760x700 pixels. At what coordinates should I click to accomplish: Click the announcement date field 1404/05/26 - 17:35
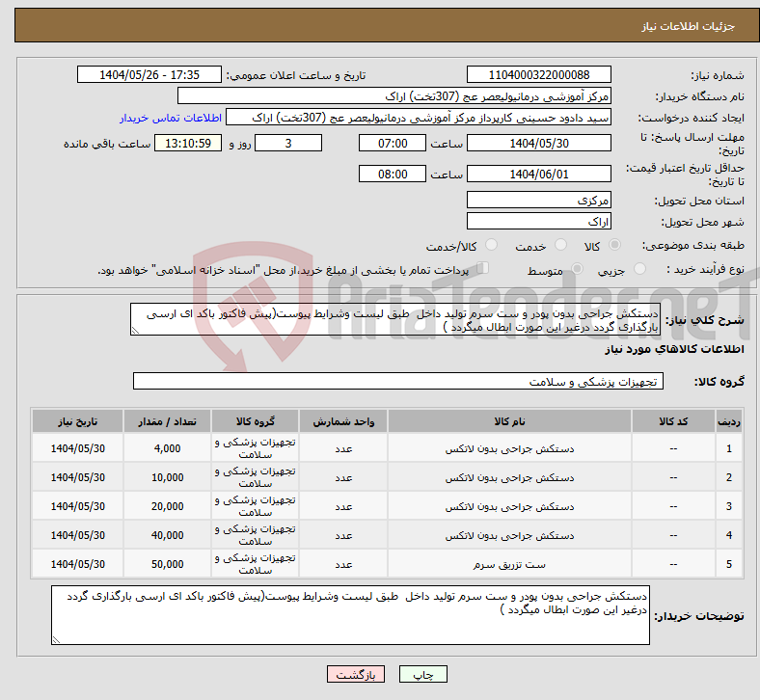[x=149, y=75]
